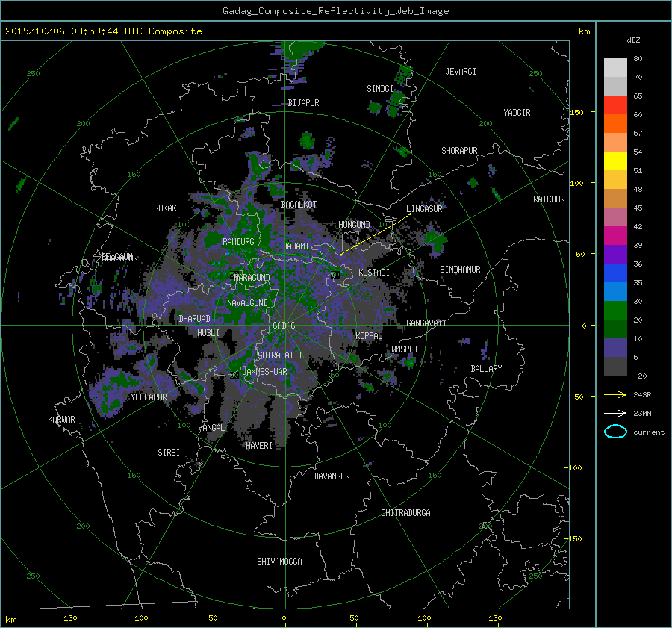Select the BAGALKOT map label
672x628 pixels.
(299, 205)
